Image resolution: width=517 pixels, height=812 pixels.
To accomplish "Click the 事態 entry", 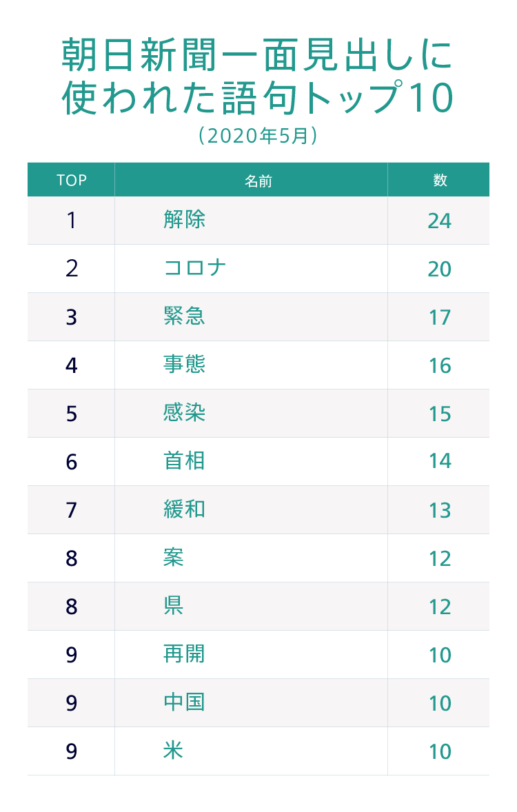I will [185, 365].
